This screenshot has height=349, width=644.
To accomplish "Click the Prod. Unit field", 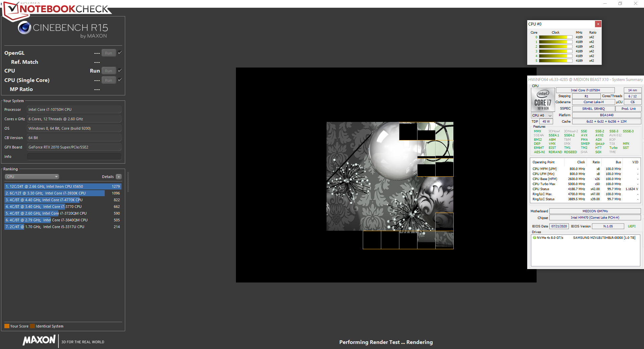I will point(629,109).
